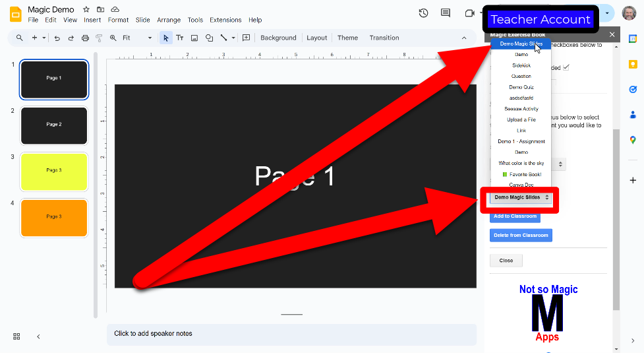The image size is (644, 353).
Task: Click the zoom magnifier tool
Action: pyautogui.click(x=113, y=38)
